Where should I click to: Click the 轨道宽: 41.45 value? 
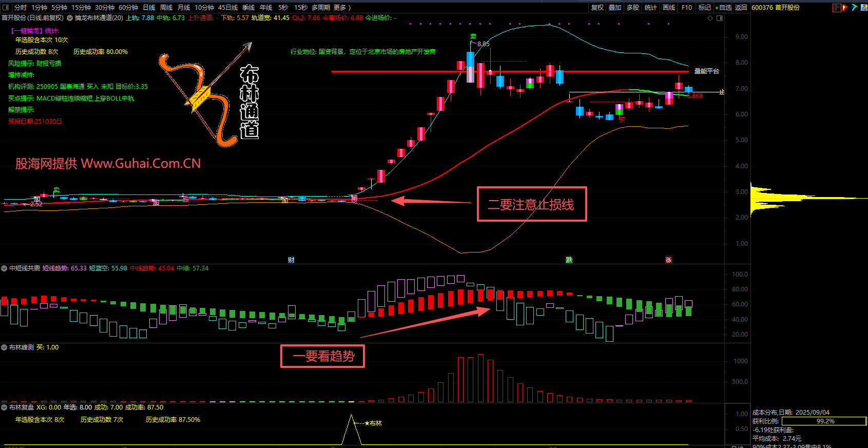pos(271,18)
